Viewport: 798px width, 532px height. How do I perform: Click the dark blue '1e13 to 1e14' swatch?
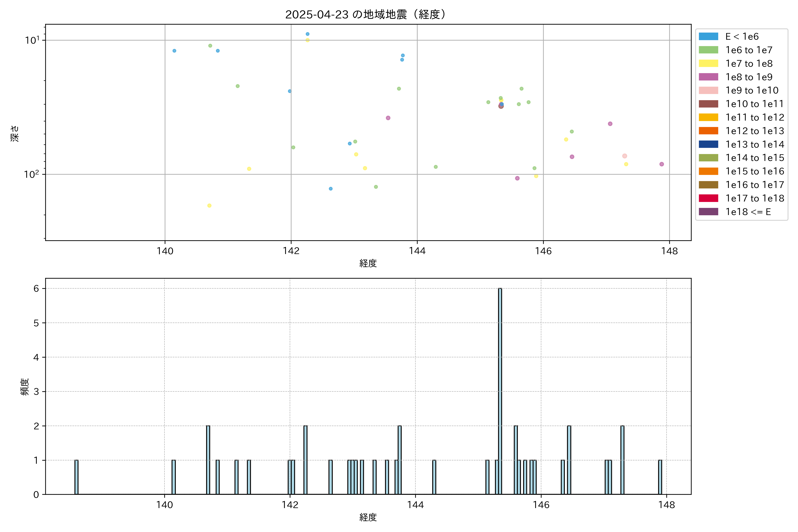point(708,144)
